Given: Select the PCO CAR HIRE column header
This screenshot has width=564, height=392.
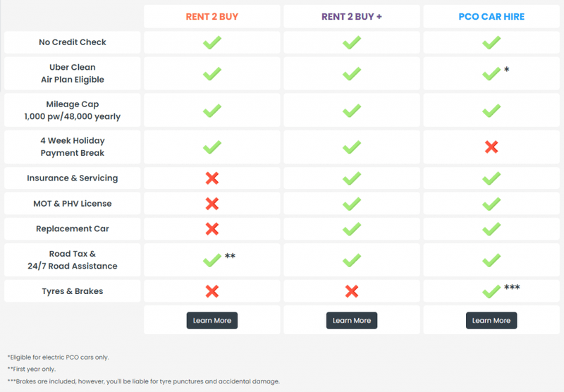Looking at the screenshot, I should click(491, 16).
